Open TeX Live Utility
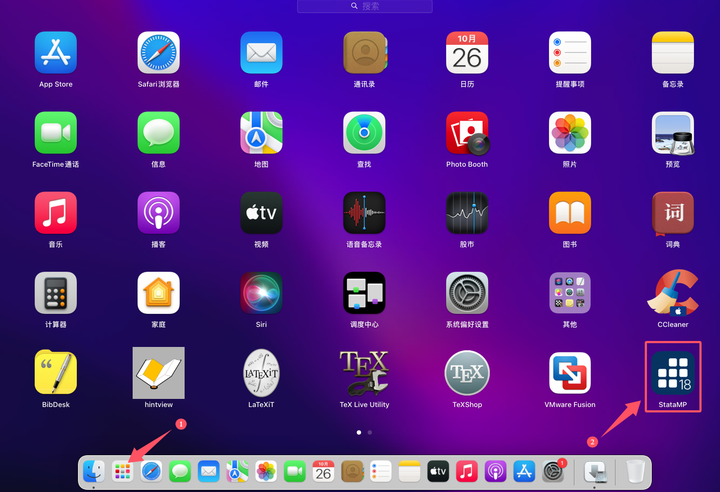720x492 pixels. pyautogui.click(x=364, y=373)
